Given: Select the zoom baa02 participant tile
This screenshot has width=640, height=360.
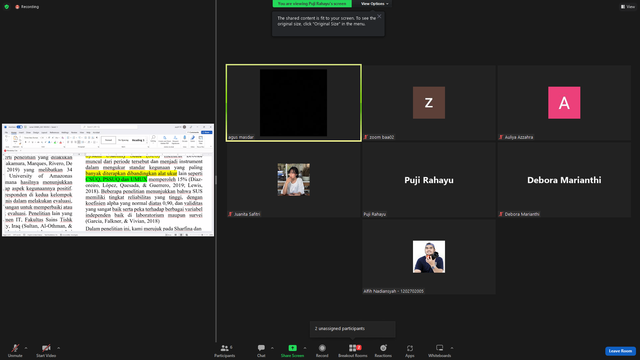Looking at the screenshot, I should click(429, 103).
